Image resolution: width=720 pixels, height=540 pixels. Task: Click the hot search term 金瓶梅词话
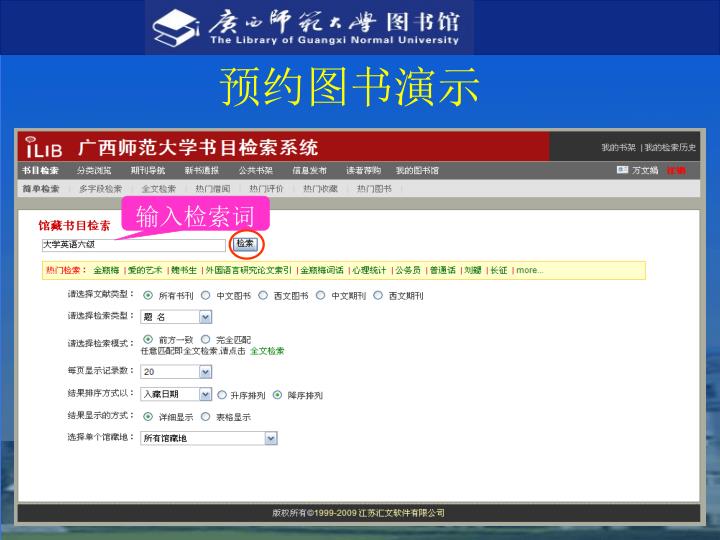(x=322, y=270)
